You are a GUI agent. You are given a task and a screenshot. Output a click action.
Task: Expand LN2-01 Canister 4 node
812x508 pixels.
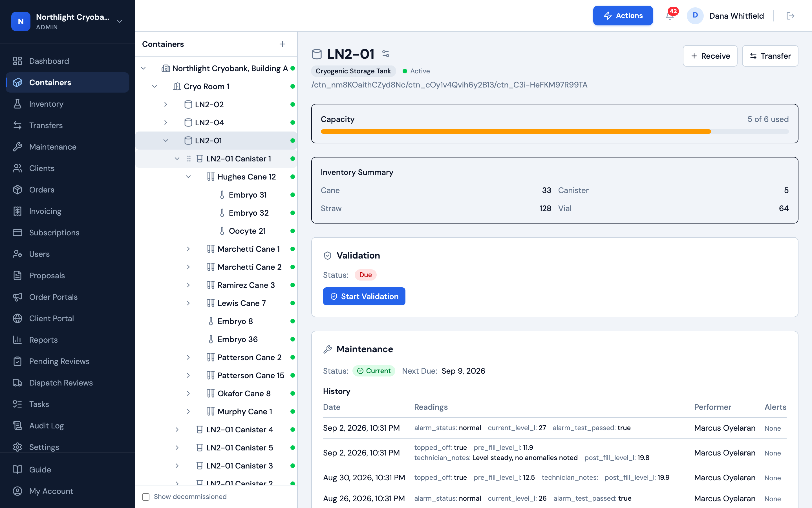tap(177, 430)
